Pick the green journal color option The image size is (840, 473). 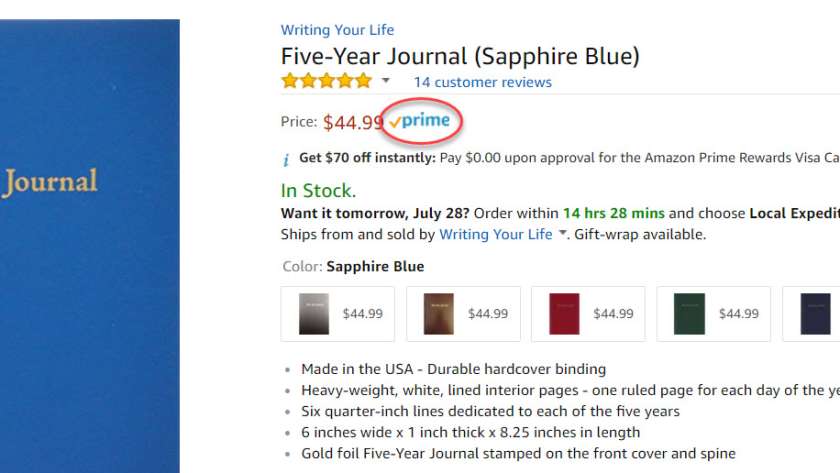(x=713, y=314)
